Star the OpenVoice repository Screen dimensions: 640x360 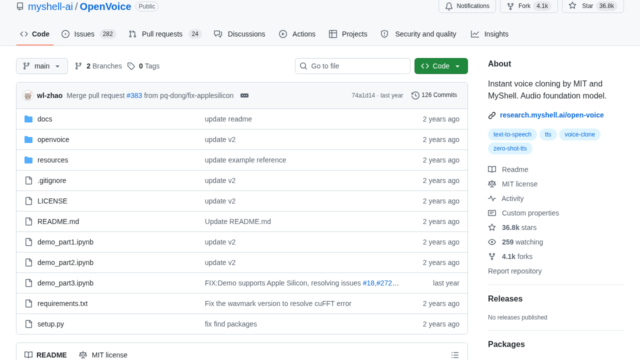(593, 6)
